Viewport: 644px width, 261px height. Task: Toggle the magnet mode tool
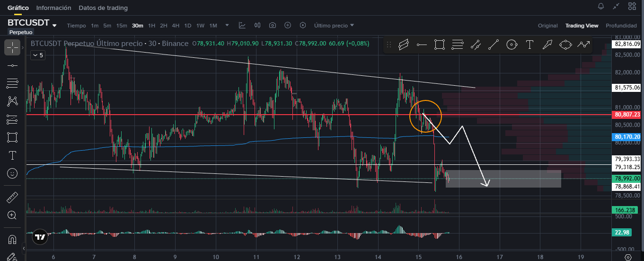[12, 239]
